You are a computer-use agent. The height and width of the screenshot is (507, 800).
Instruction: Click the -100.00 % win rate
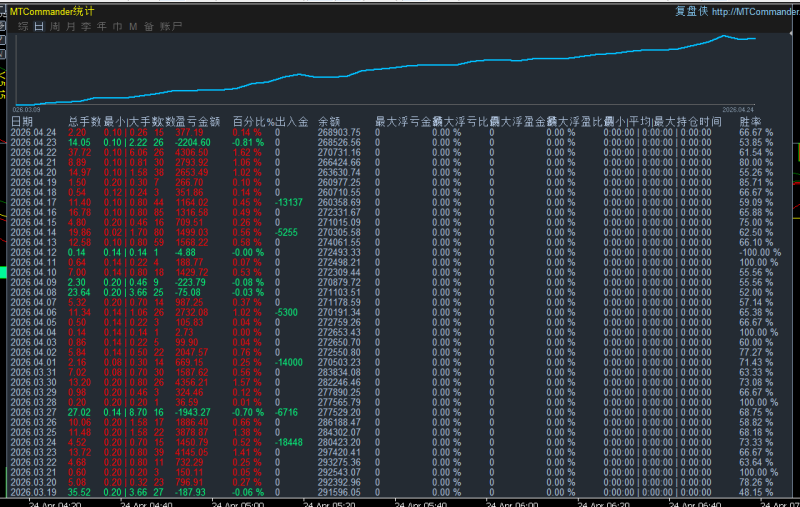[760, 252]
